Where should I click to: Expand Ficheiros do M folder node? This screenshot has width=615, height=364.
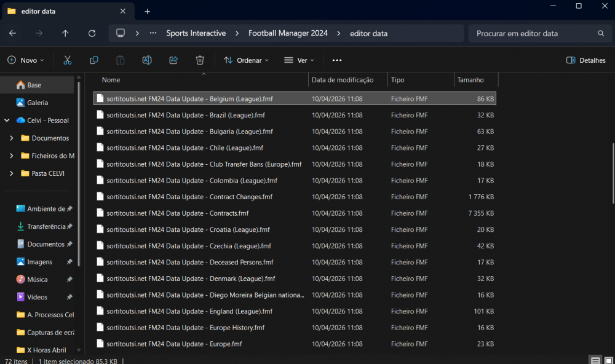coord(11,156)
